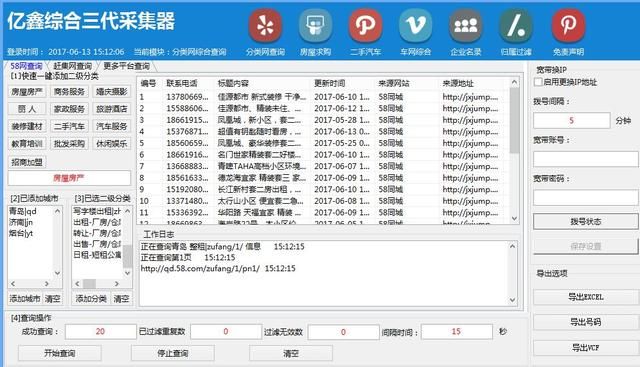Viewport: 640px width, 367px height.
Task: Click the 宽带密码 input field
Action: [585, 198]
